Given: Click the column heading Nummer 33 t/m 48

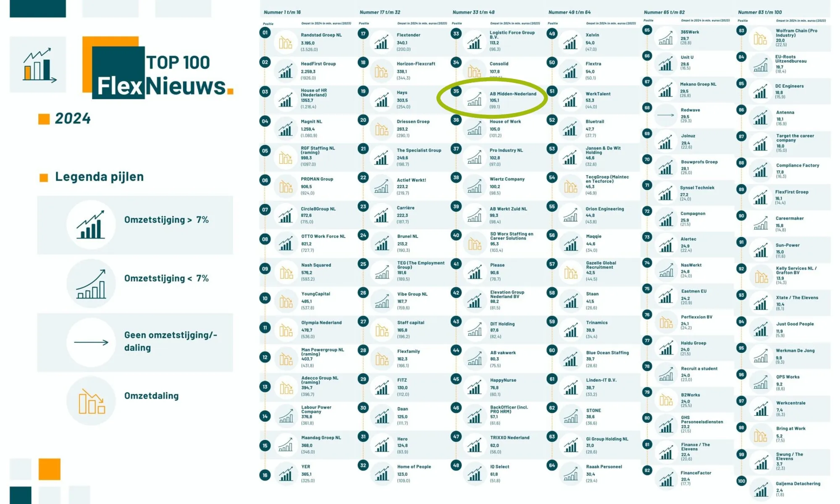Looking at the screenshot, I should click(x=473, y=12).
